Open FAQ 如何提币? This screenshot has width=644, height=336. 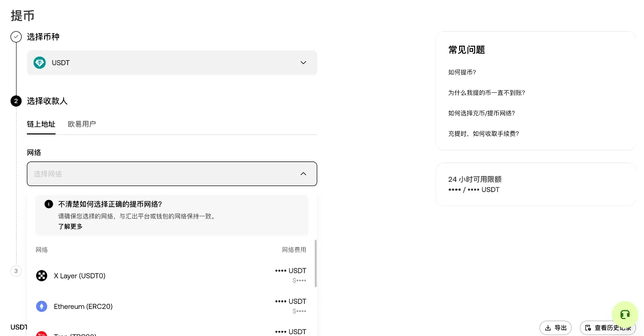click(x=462, y=72)
